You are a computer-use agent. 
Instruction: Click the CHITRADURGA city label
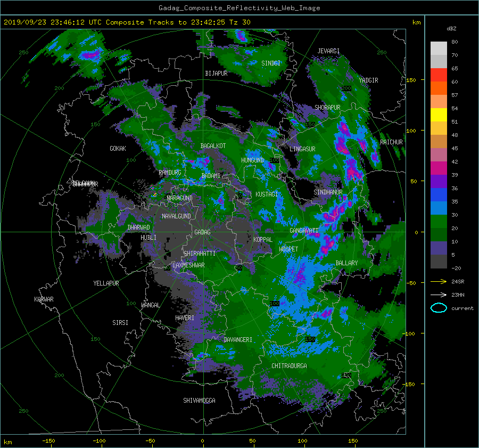[289, 366]
